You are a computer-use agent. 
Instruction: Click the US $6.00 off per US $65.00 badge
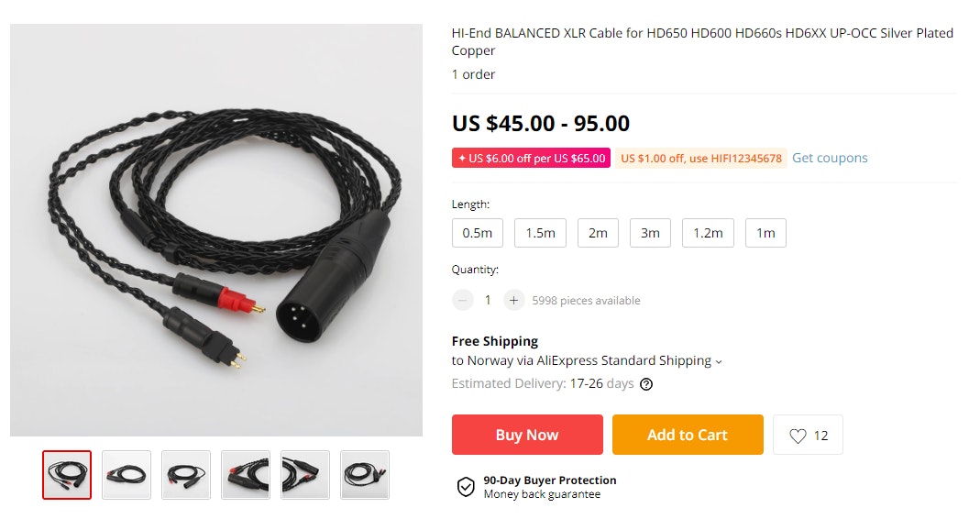coord(531,159)
